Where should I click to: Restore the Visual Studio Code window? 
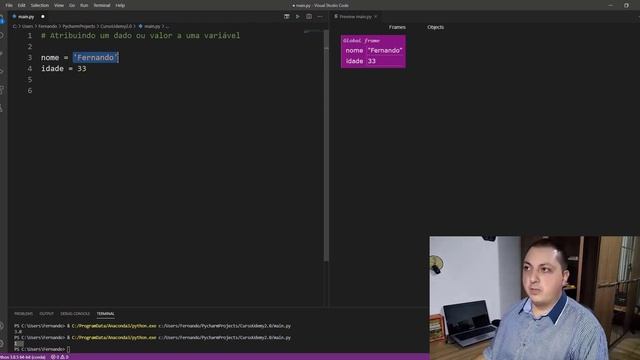[x=626, y=5]
